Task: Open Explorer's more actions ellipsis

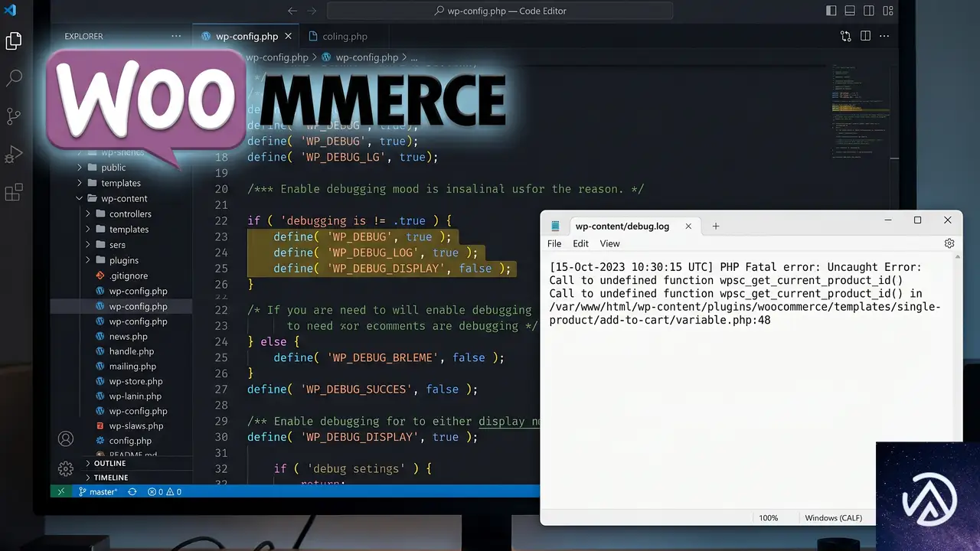Action: pyautogui.click(x=177, y=36)
